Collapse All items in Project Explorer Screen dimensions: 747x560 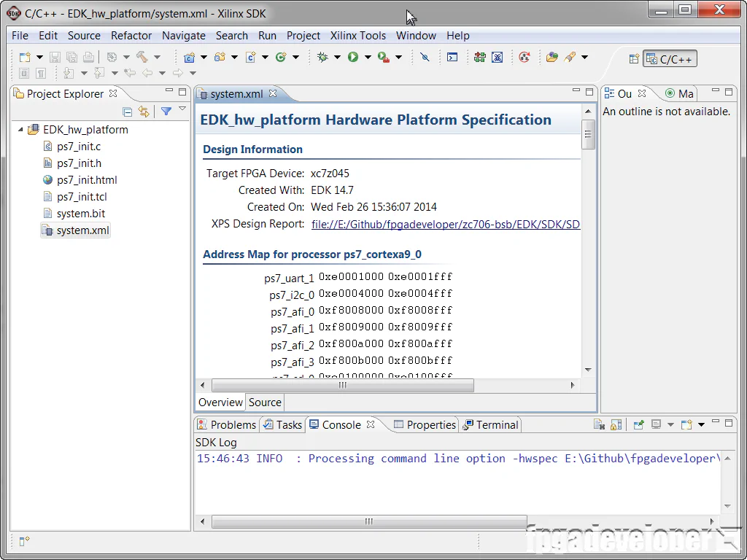click(128, 111)
